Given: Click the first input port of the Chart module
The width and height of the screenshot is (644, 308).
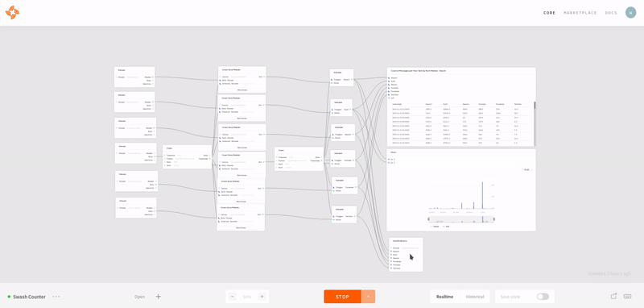Looking at the screenshot, I should point(389,159).
